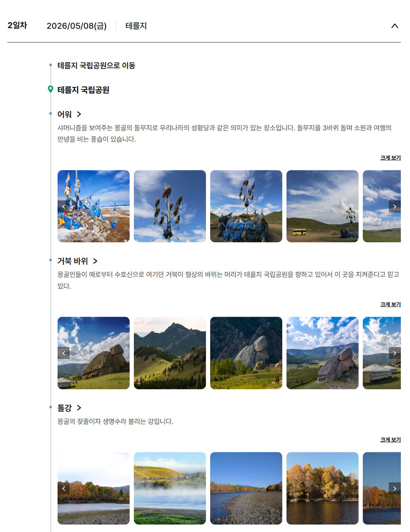Image resolution: width=410 pixels, height=532 pixels.
Task: Show previous photo in 어워 gallery
Action: 64,206
